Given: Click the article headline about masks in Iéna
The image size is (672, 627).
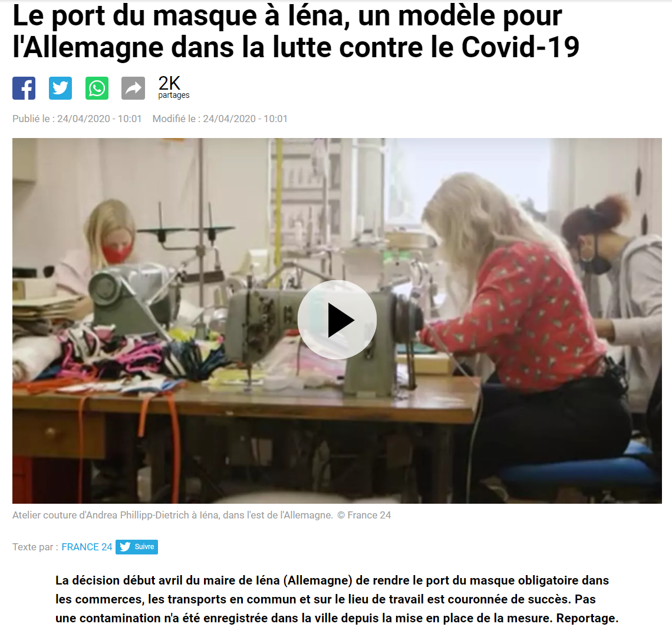Looking at the screenshot, I should 296,31.
